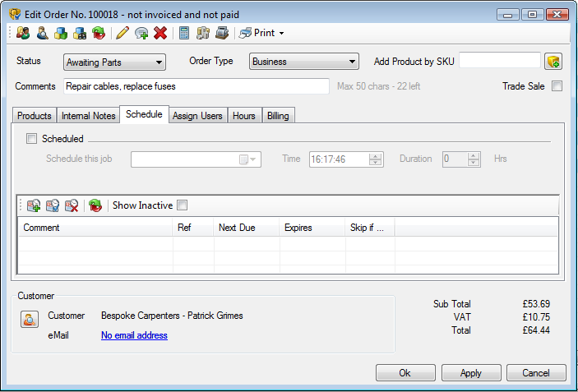Click the add schedule reminder icon

coord(34,205)
